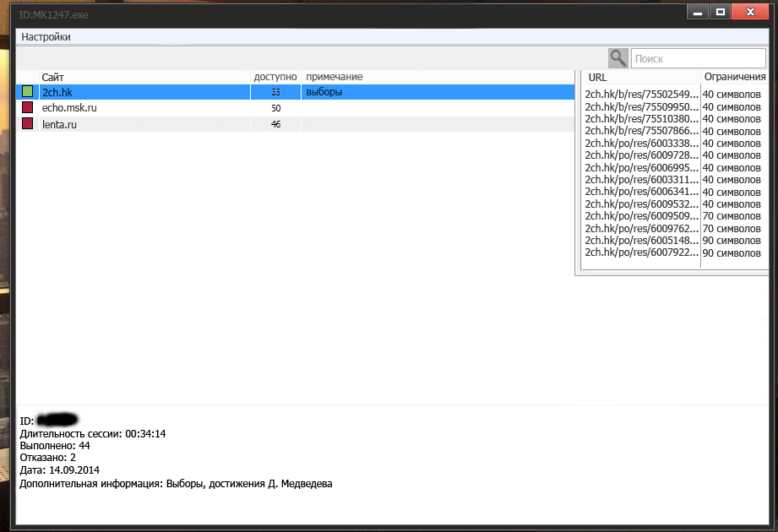Image resolution: width=778 pixels, height=532 pixels.
Task: Maximize the ID:MK1247.exe window
Action: click(721, 12)
